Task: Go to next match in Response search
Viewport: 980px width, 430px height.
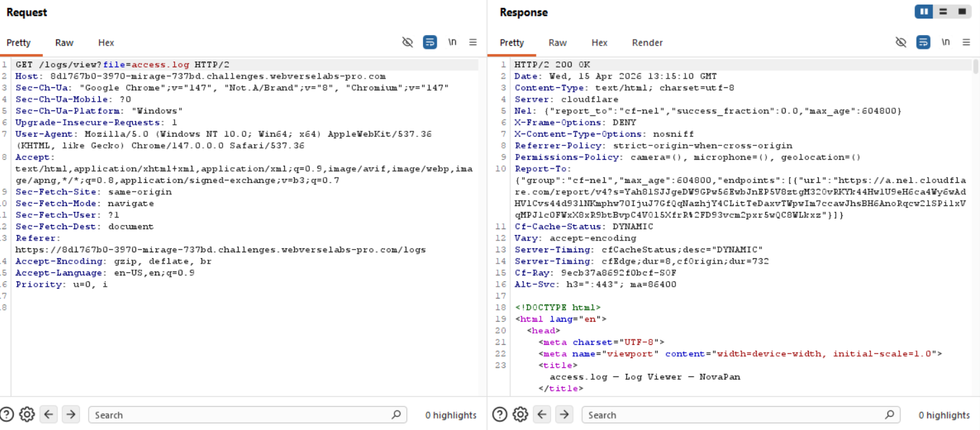Action: point(564,415)
